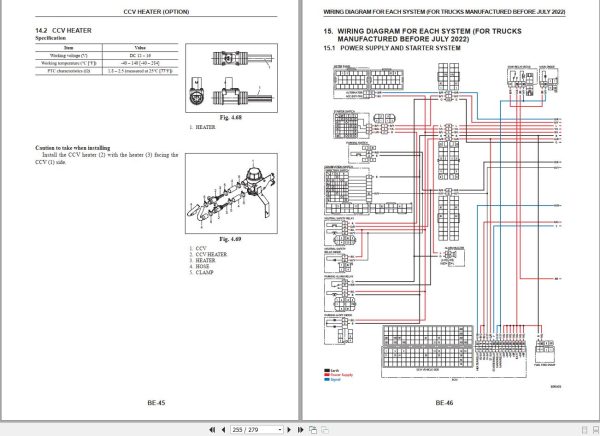The height and width of the screenshot is (436, 600).
Task: Click the power supply wiring diagram
Action: [443, 224]
